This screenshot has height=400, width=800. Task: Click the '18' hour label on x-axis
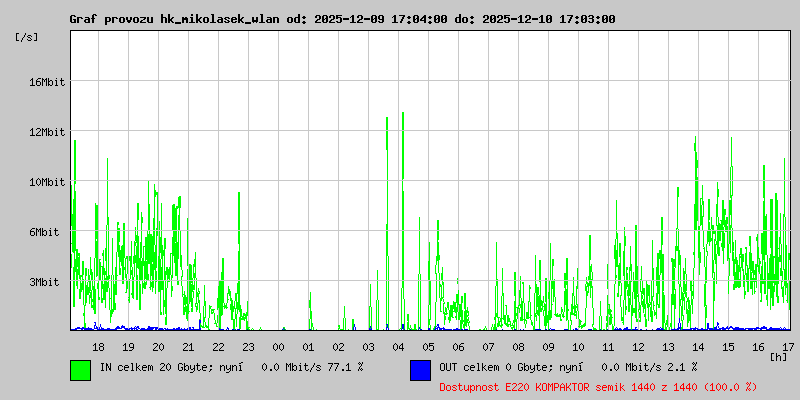pos(98,347)
